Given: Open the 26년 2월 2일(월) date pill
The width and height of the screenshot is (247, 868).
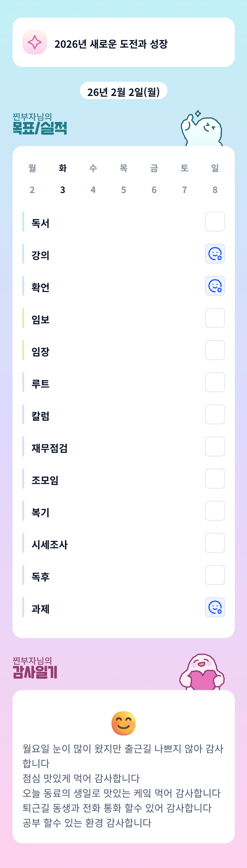Looking at the screenshot, I should (124, 91).
